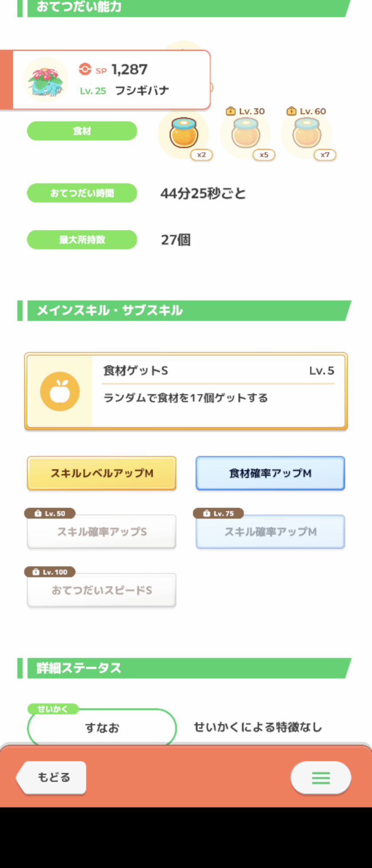The image size is (372, 868).
Task: Tap the locked スキル確率アップM sub skill
Action: [270, 532]
